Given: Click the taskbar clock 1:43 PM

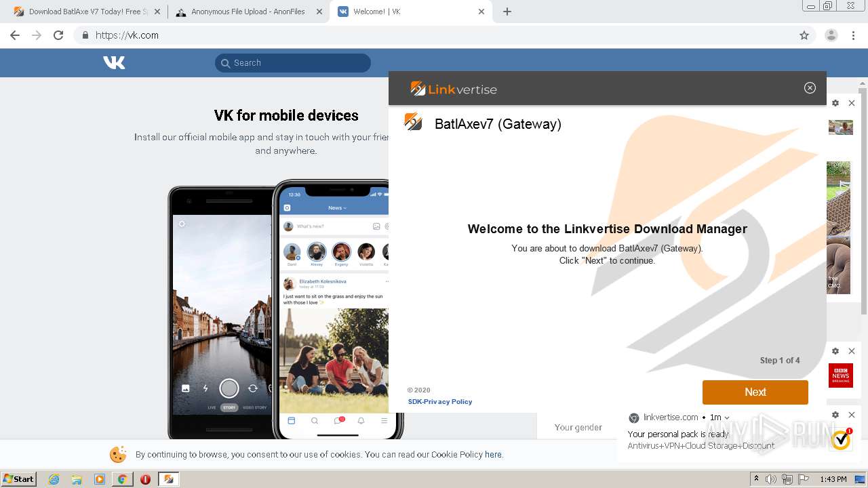Looking at the screenshot, I should 833,479.
